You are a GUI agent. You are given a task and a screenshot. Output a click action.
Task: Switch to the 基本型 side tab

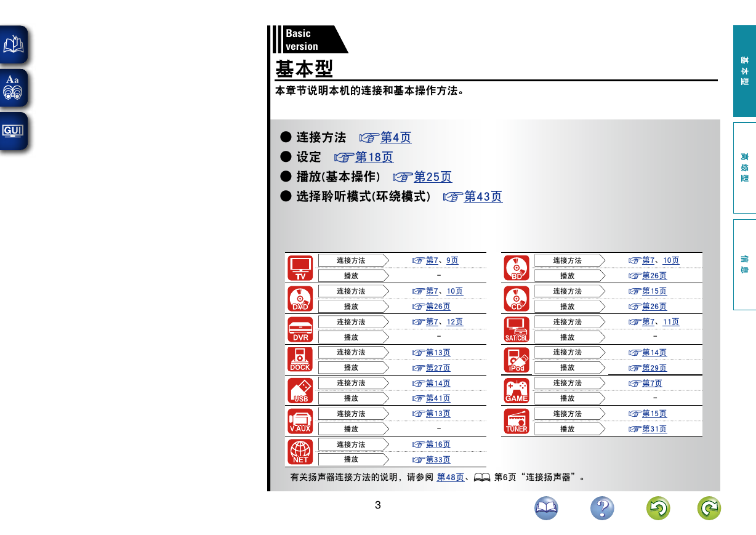(744, 71)
